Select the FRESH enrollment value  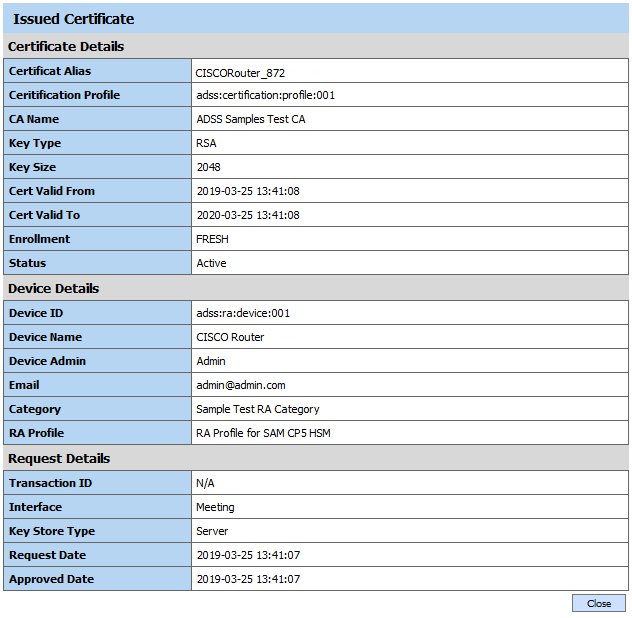point(213,240)
